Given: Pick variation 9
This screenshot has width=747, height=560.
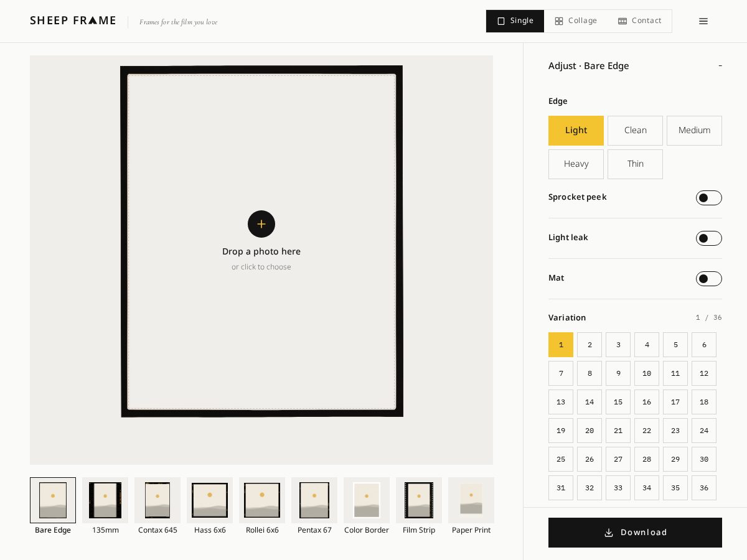Looking at the screenshot, I should pos(618,373).
